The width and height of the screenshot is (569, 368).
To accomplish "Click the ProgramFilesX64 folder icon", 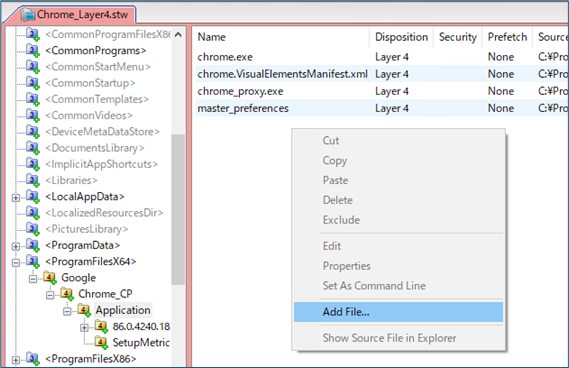I will [33, 262].
